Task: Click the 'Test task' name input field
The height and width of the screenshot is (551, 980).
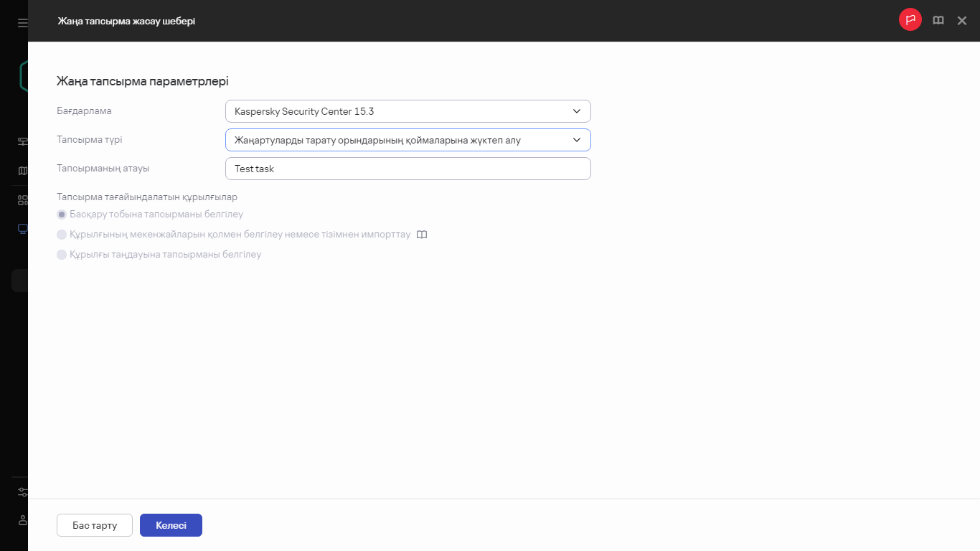Action: (x=407, y=169)
